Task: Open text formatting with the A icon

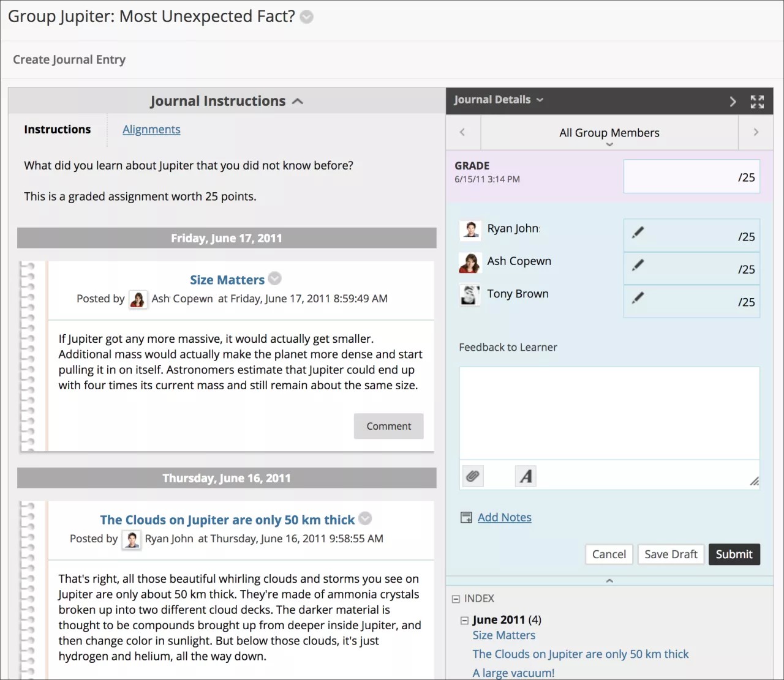Action: tap(525, 476)
